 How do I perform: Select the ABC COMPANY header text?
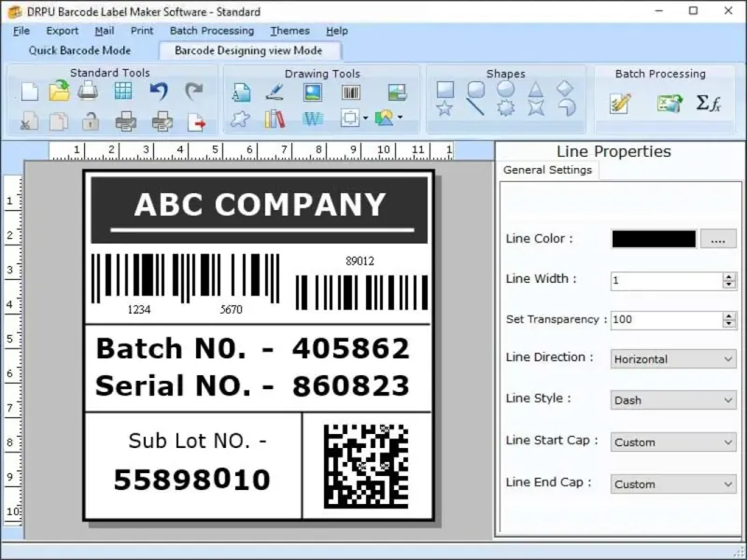261,204
